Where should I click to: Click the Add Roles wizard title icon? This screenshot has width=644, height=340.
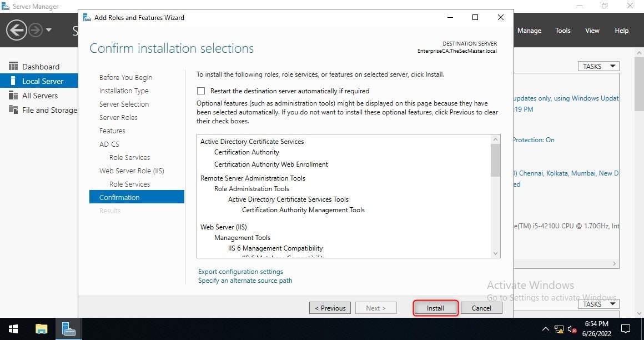pyautogui.click(x=87, y=17)
